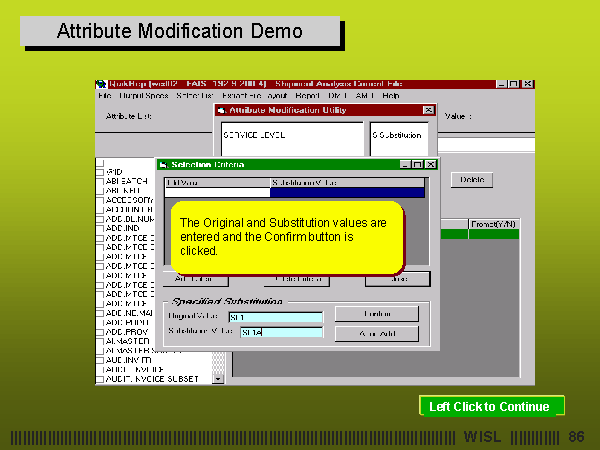Click the Selection Criteria window title icon
The image size is (600, 450).
(x=163, y=164)
